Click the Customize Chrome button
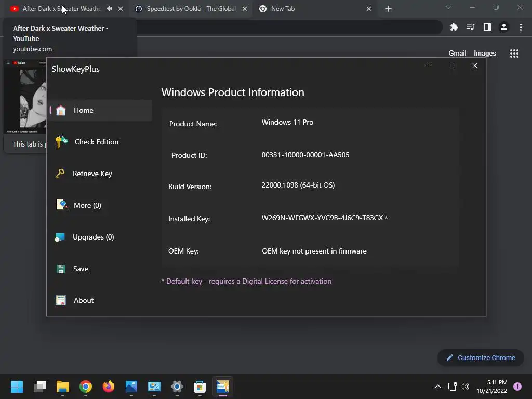532x399 pixels. 481,357
